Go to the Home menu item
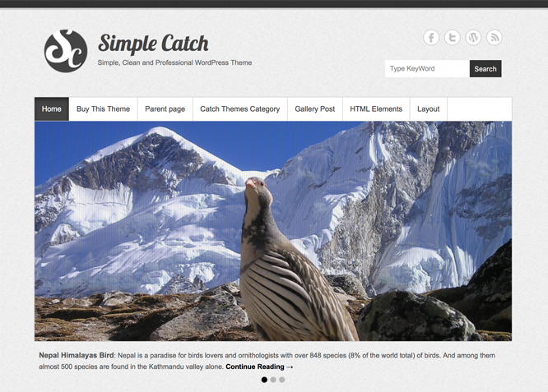Viewport: 548px width, 392px height. click(x=52, y=109)
